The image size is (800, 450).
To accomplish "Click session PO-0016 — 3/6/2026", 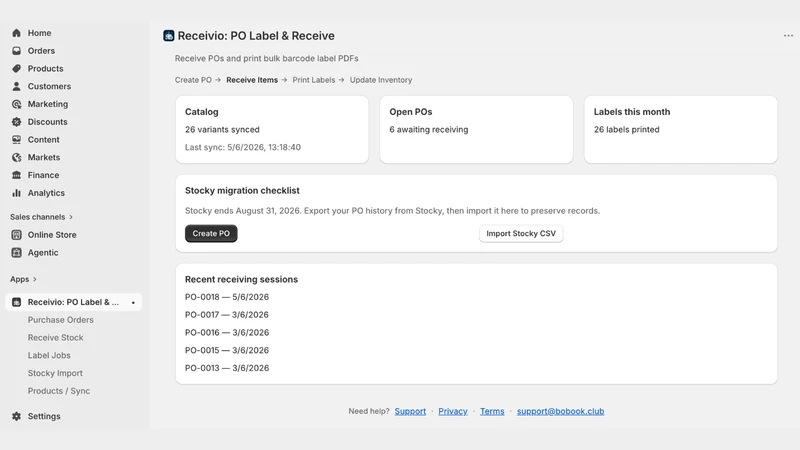I will 227,333.
